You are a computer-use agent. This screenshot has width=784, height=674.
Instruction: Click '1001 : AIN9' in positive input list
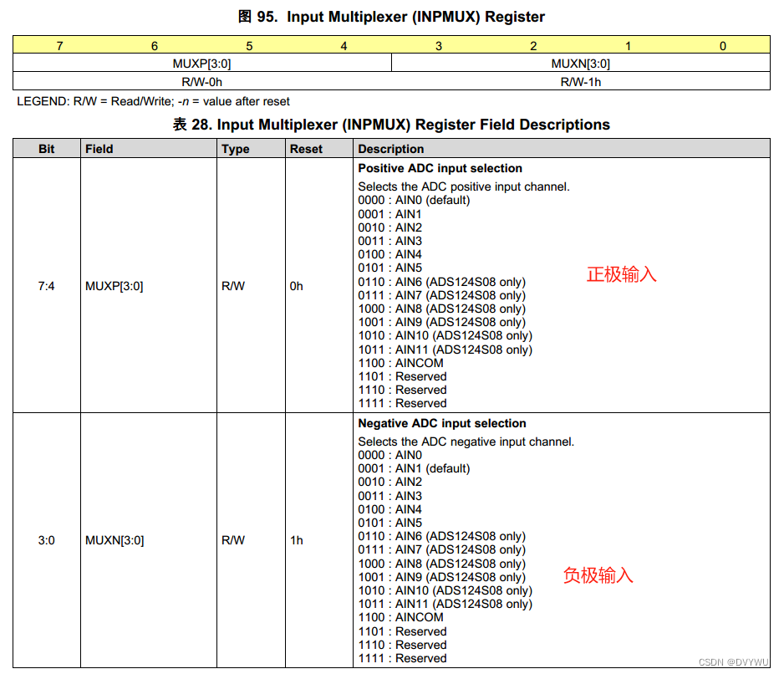click(x=442, y=322)
